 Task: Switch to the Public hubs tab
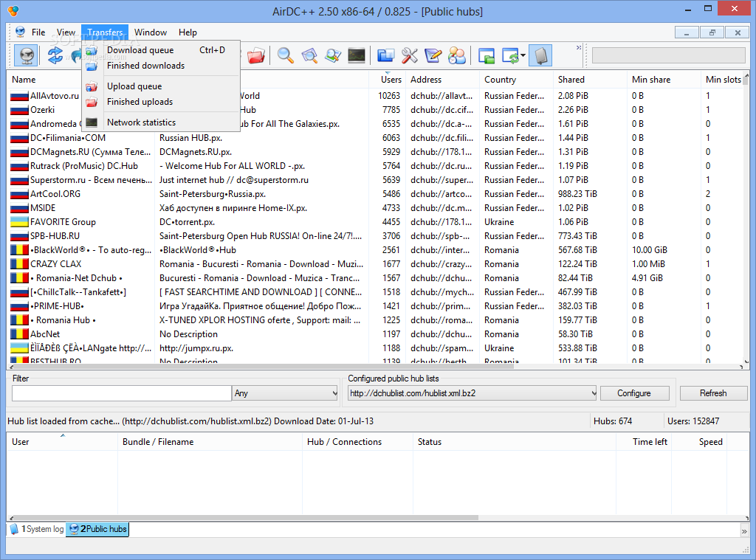pyautogui.click(x=98, y=529)
